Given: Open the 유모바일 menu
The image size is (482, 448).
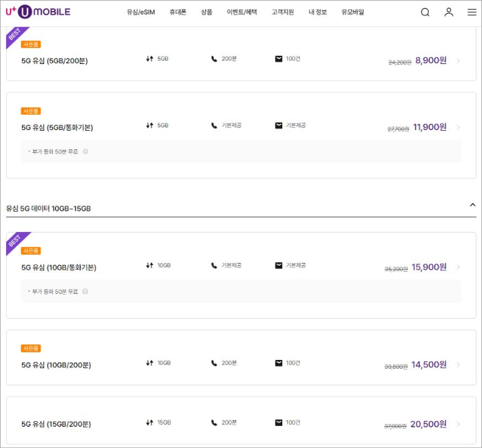Looking at the screenshot, I should pyautogui.click(x=353, y=12).
